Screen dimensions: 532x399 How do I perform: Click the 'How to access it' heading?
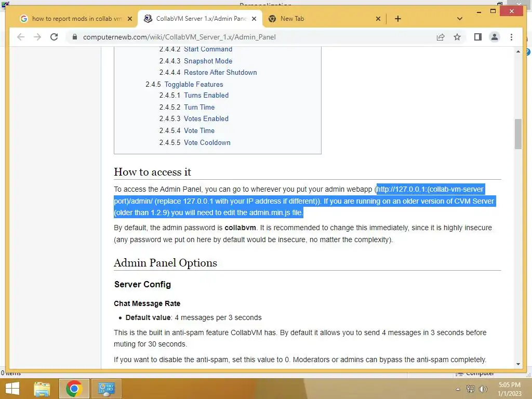point(152,172)
